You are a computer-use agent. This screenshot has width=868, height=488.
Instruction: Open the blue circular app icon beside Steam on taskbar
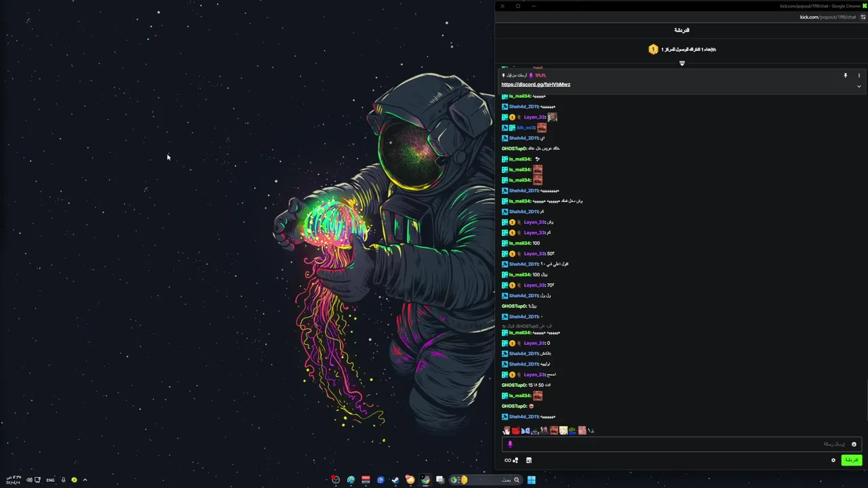pyautogui.click(x=380, y=480)
